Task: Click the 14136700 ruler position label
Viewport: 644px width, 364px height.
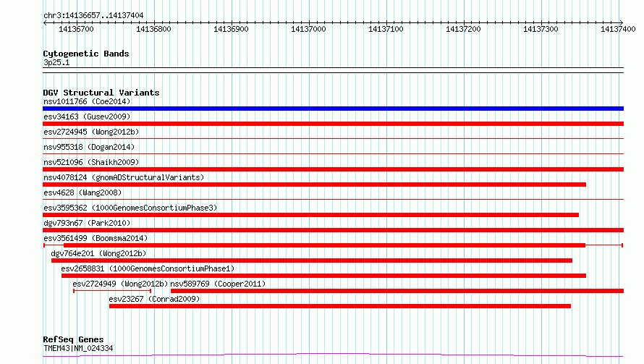Action: [x=77, y=29]
